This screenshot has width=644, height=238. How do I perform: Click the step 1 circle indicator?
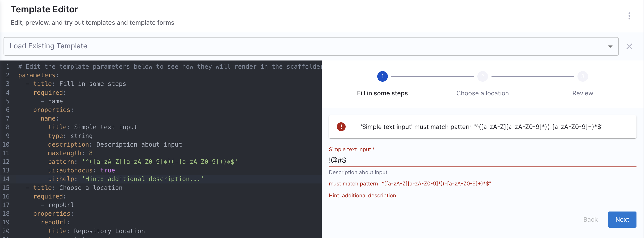382,76
